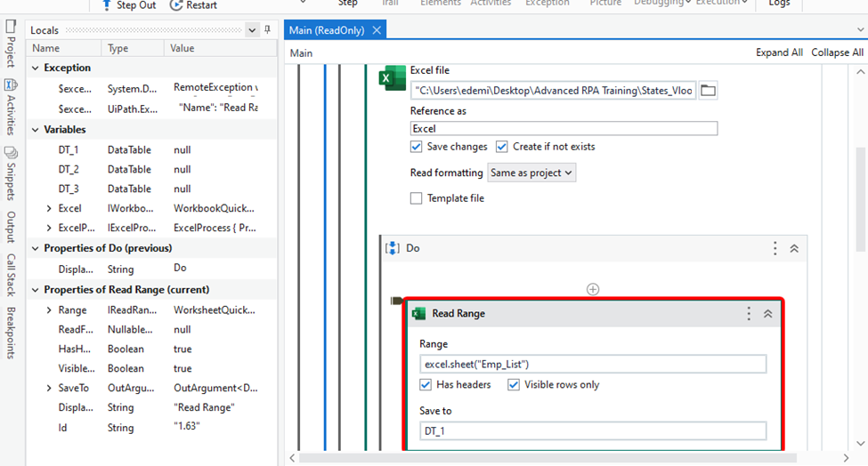Click the breakpoint marker beside Read Range

396,301
